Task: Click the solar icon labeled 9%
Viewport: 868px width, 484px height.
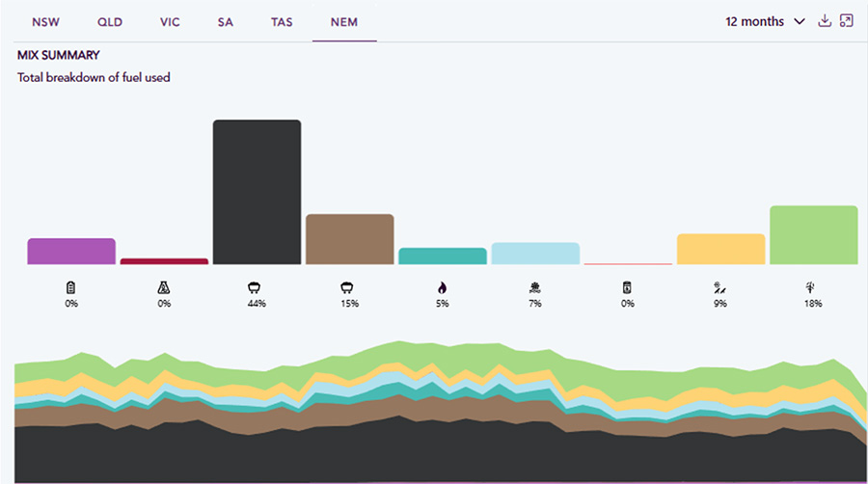Action: tap(719, 287)
